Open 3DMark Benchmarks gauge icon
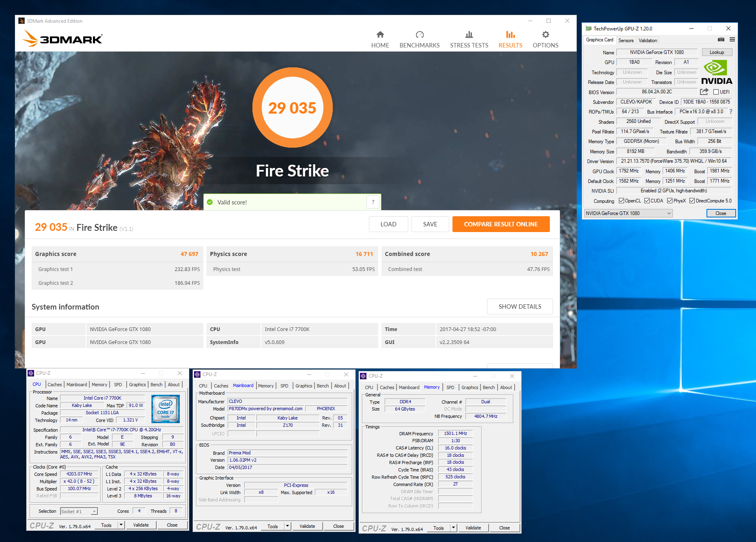 coord(420,34)
